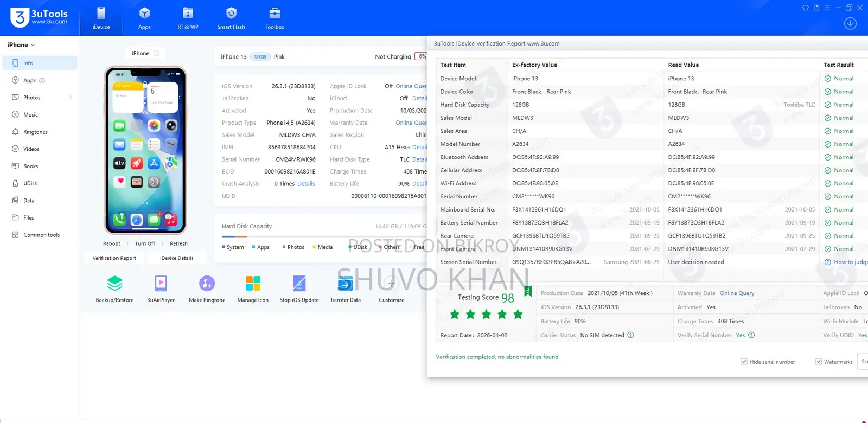868x423 pixels.
Task: Open the main hamburger menu
Action: tap(827, 8)
